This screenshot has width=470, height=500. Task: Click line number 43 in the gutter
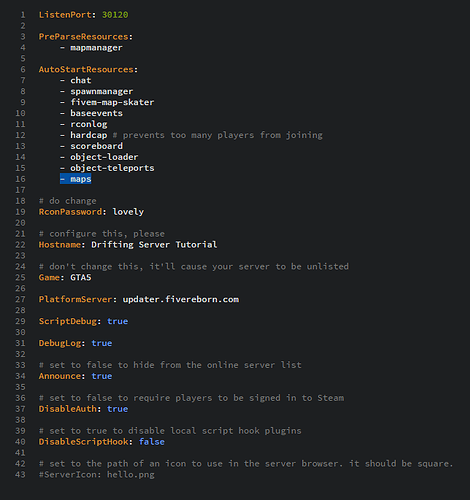click(x=20, y=475)
